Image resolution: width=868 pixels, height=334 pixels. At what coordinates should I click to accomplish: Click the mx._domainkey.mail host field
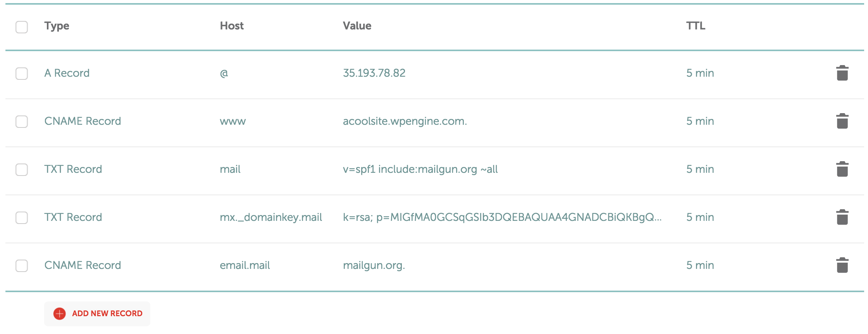tap(271, 217)
